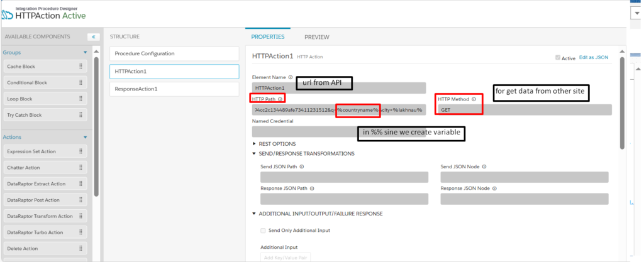Click into Send JSON Path field
This screenshot has width=644, height=262.
click(x=344, y=177)
